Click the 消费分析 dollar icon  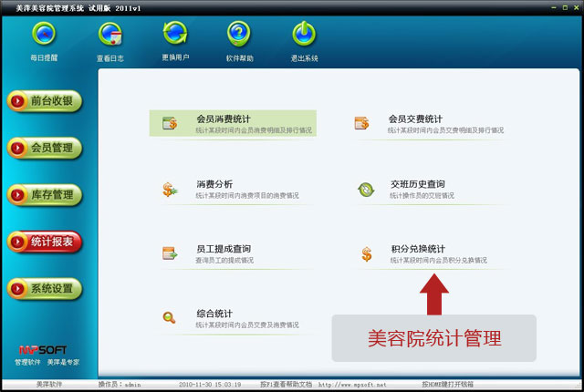170,189
